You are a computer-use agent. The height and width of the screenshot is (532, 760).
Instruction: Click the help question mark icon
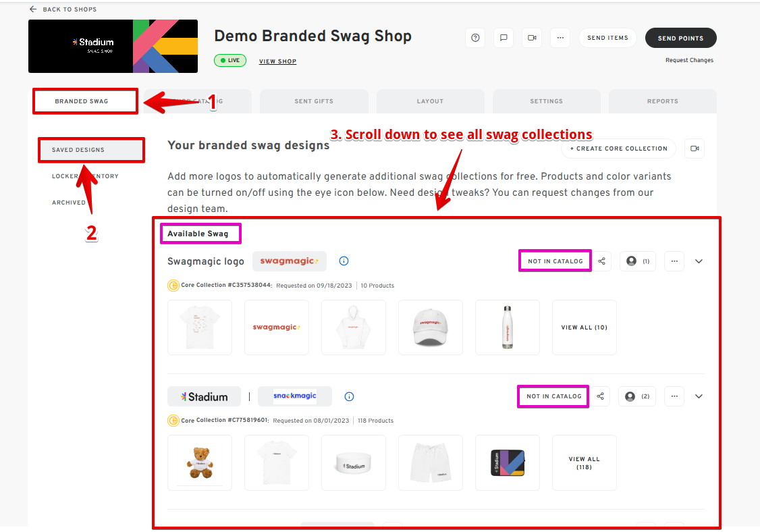point(475,38)
